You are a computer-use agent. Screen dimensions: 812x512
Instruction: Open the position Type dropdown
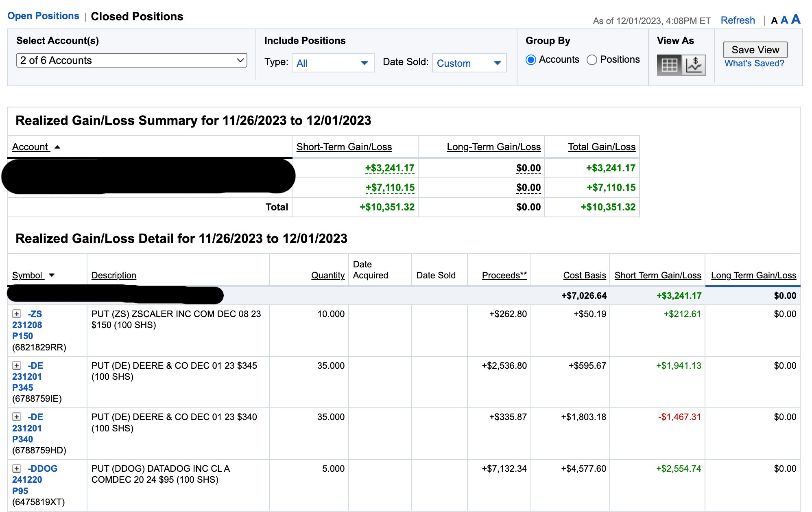(332, 63)
